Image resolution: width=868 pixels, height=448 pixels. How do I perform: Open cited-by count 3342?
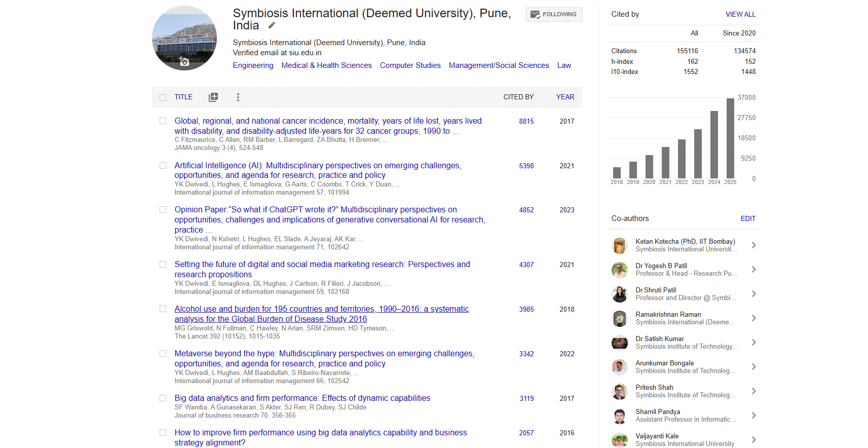coord(526,354)
